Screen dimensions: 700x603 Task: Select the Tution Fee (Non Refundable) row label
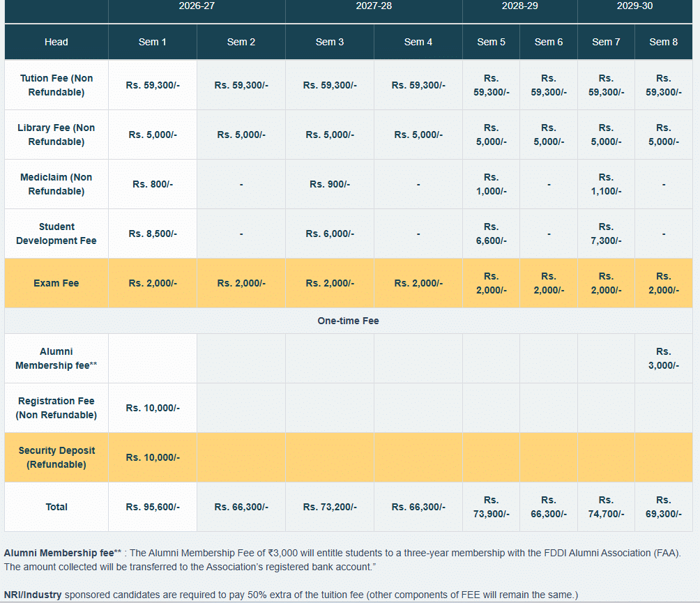click(56, 85)
